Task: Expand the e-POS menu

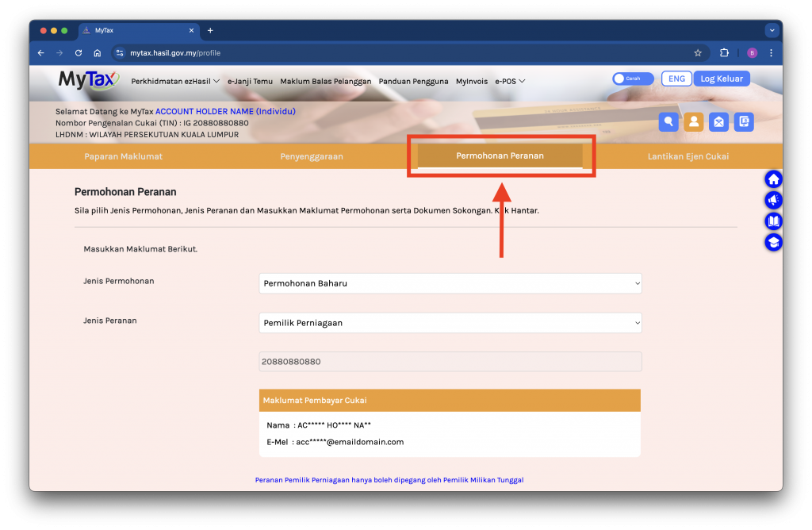Action: click(510, 81)
